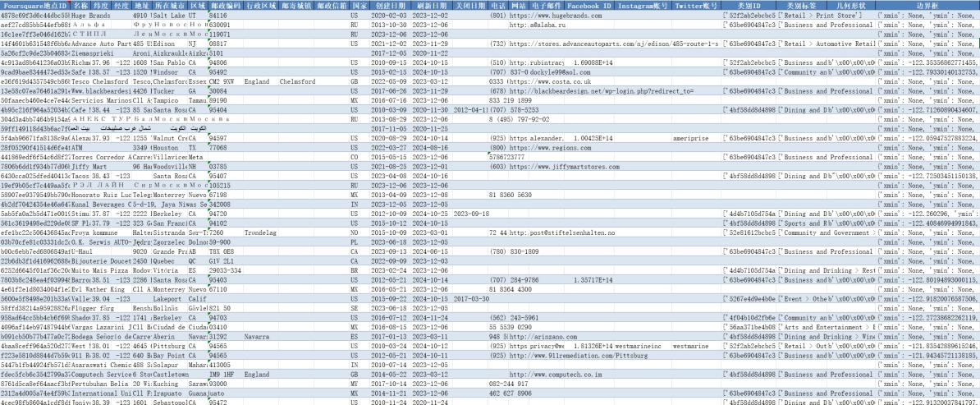Screen dimensions: 980x405
Task: Click the '邮政编码' column header
Action: tap(226, 6)
